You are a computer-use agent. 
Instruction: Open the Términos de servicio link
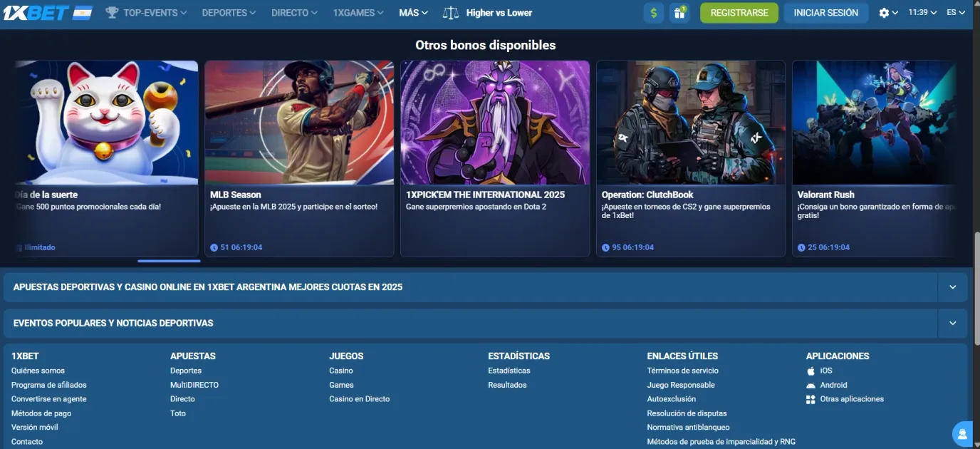pyautogui.click(x=683, y=371)
